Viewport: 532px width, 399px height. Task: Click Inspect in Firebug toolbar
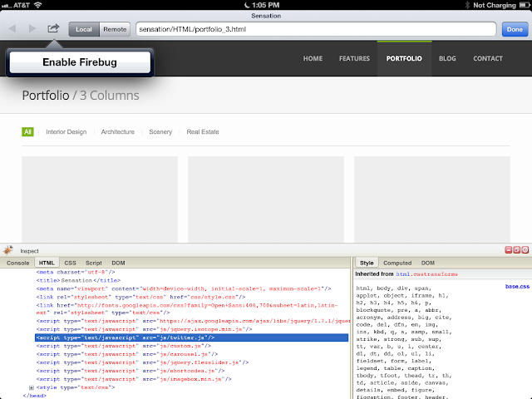point(29,251)
